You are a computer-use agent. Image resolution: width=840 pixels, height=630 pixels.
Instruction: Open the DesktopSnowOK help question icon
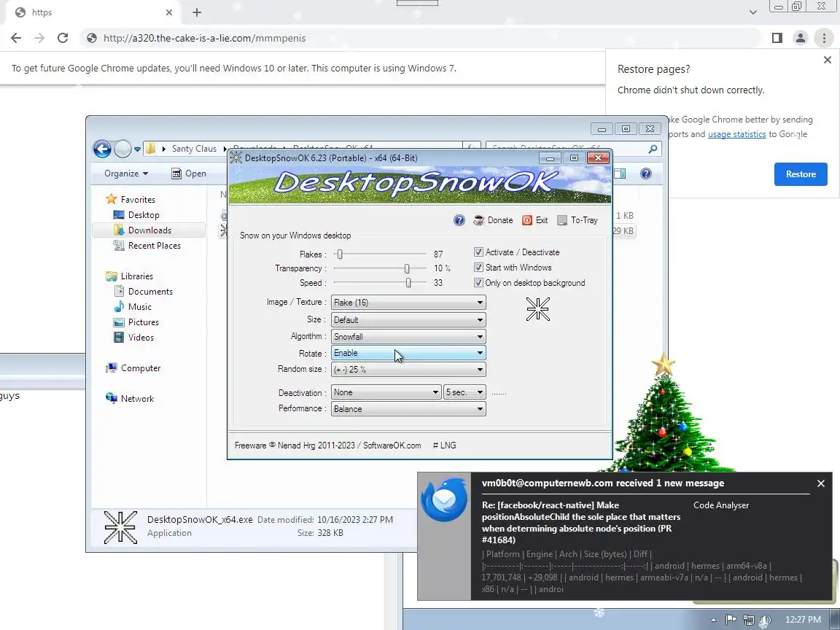pyautogui.click(x=459, y=220)
